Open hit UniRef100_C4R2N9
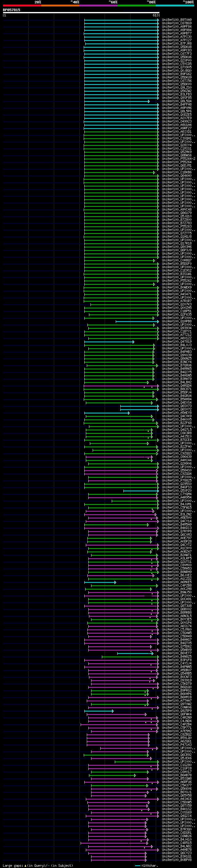This screenshot has height=868, width=197. 177,717
